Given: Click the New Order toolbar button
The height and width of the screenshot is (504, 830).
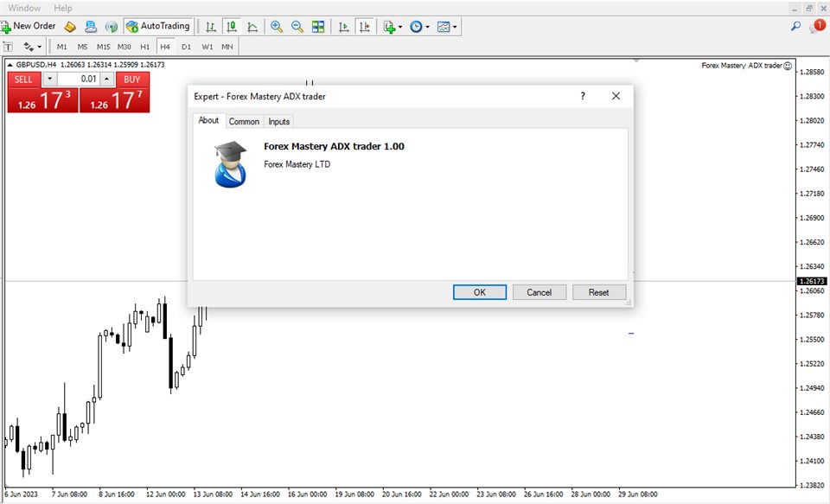Looking at the screenshot, I should pyautogui.click(x=29, y=26).
